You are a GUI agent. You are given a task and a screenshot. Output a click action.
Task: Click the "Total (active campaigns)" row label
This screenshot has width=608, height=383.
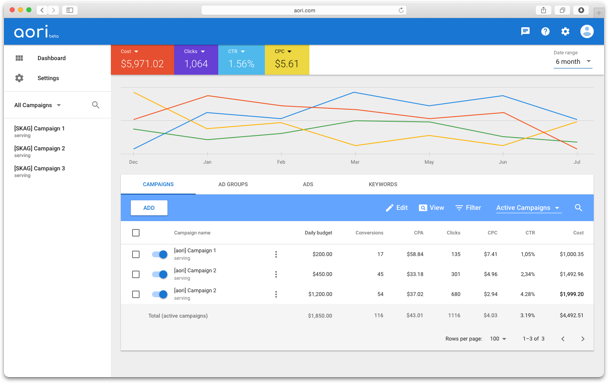click(x=178, y=316)
